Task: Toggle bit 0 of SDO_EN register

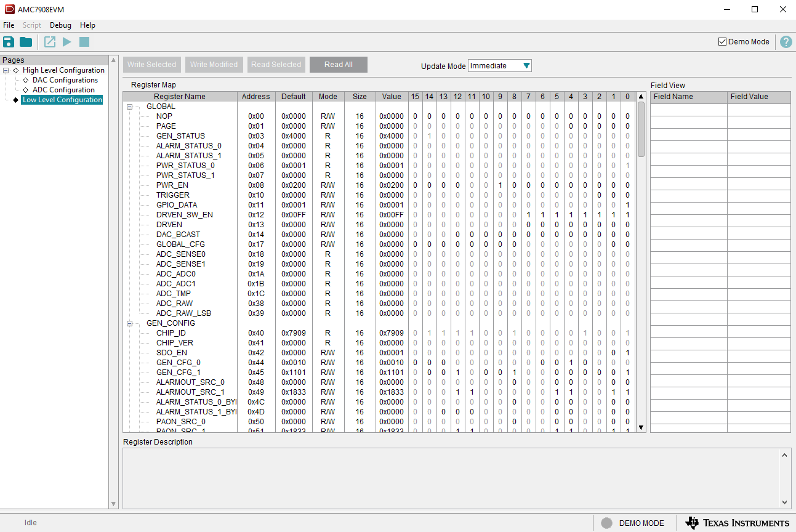Action: click(627, 353)
